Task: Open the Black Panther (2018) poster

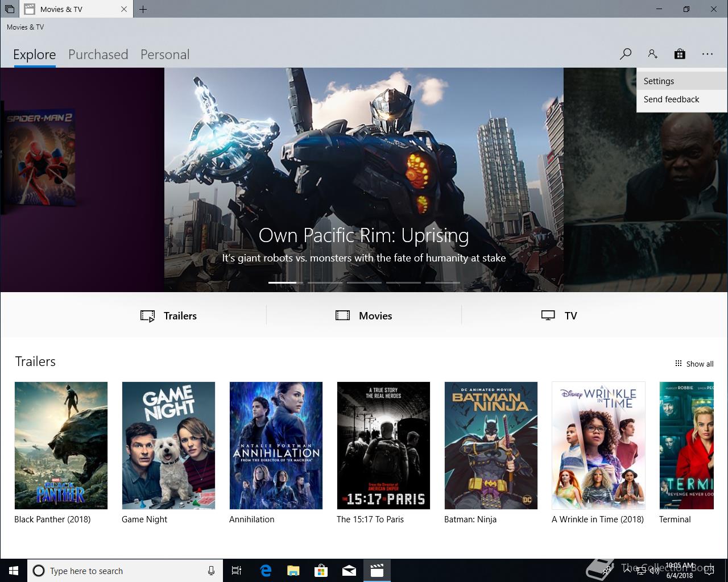Action: (x=61, y=446)
